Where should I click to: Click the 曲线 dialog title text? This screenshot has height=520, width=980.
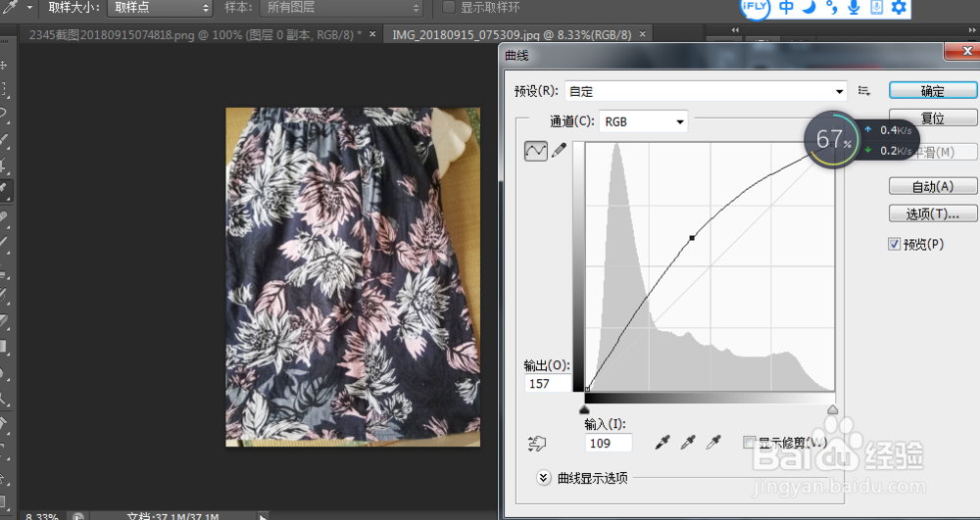516,56
